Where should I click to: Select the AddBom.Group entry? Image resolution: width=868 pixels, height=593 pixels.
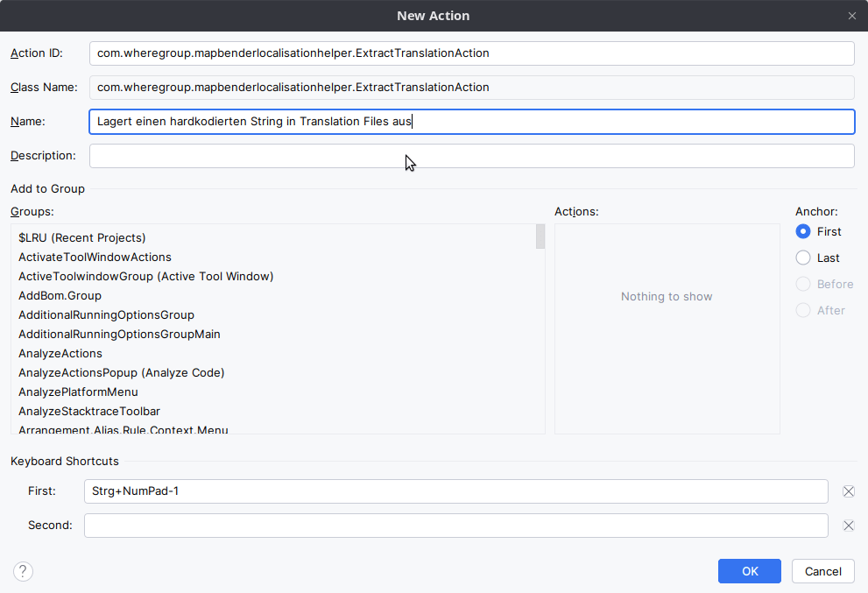pos(60,296)
